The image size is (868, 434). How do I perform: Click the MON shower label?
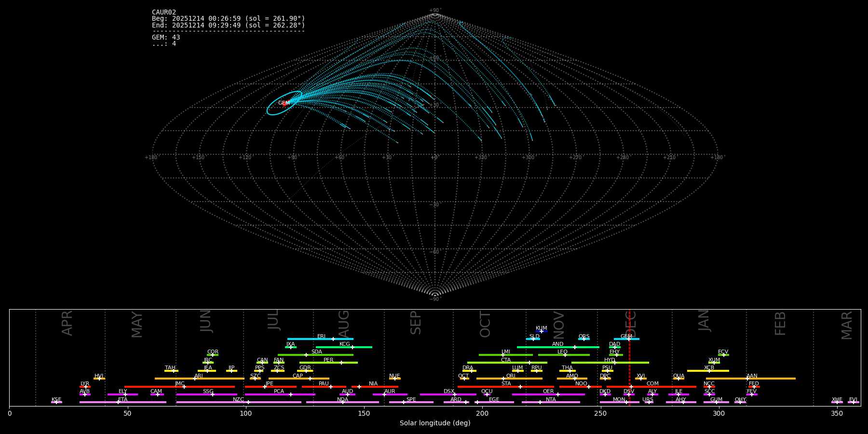(x=619, y=400)
